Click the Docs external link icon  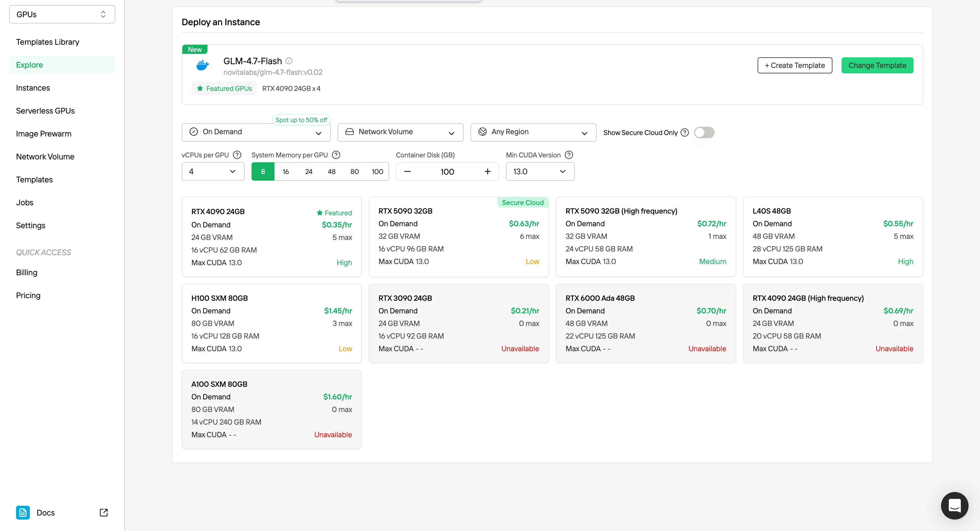pyautogui.click(x=103, y=513)
